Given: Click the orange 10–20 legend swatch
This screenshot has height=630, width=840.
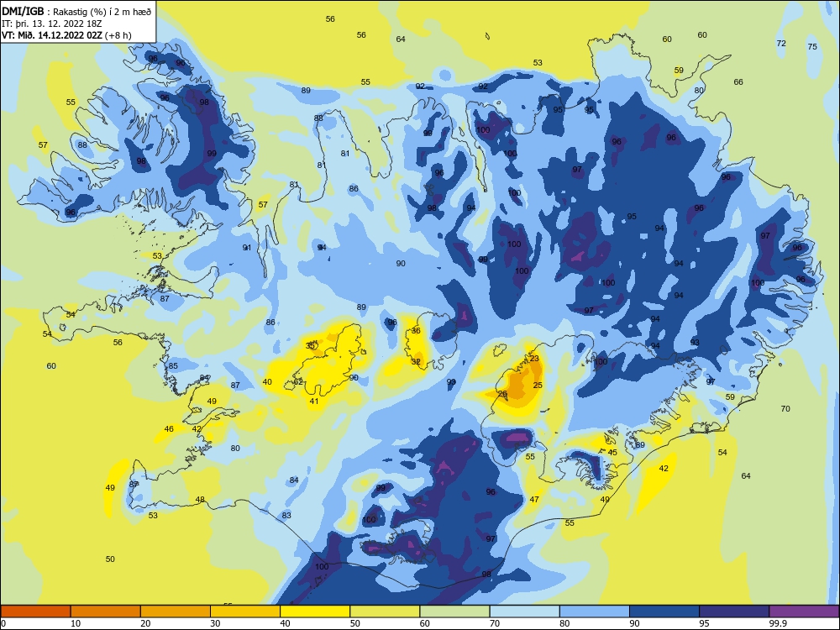Looking at the screenshot, I should point(106,612).
